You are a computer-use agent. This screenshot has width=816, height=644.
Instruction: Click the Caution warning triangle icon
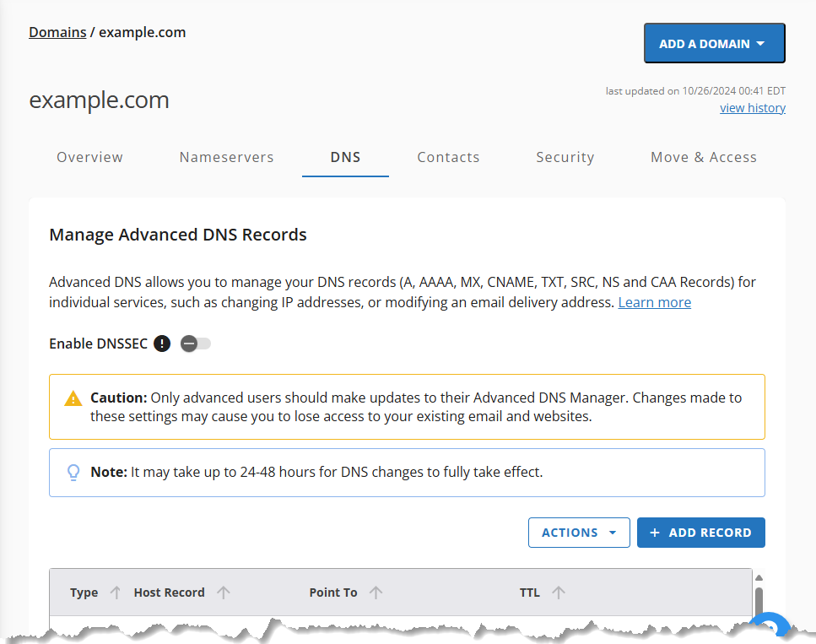point(73,398)
